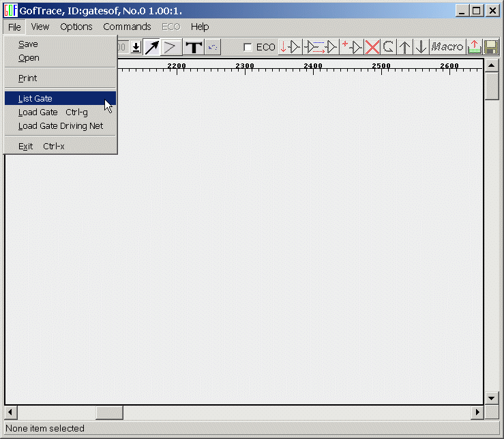Select Load Gate Driving Net menu entry
504x439 pixels.
(61, 126)
